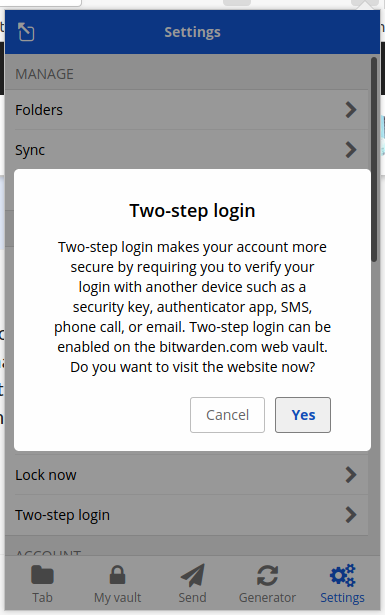385x615 pixels.
Task: Open My vault lock icon
Action: pos(117,575)
